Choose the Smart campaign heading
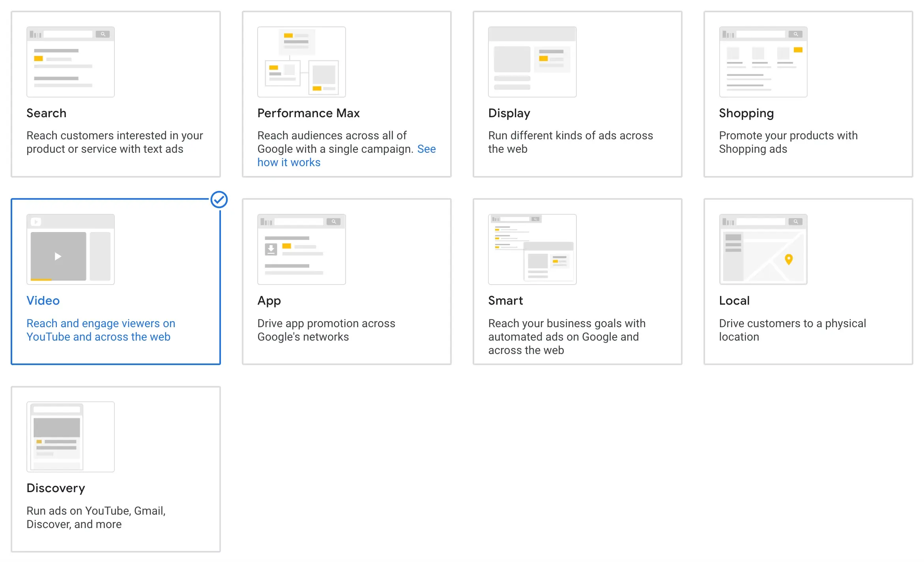Screen dimensions: 924x562 (x=505, y=301)
